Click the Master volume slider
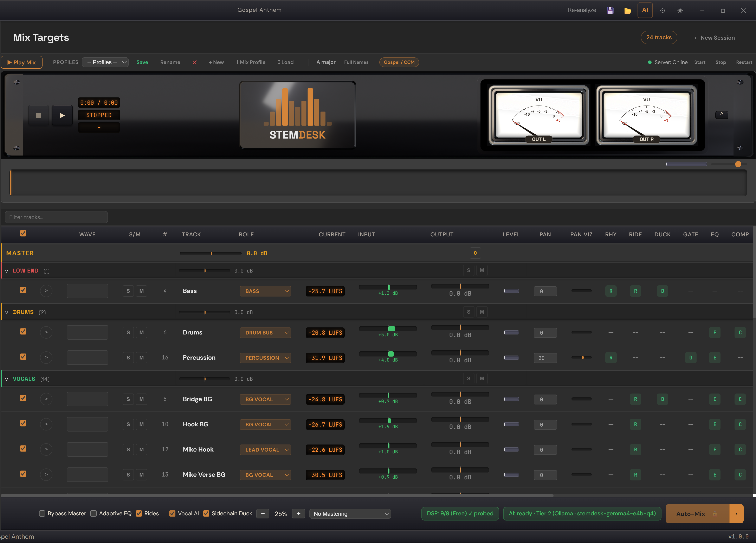The height and width of the screenshot is (543, 756). (x=211, y=253)
